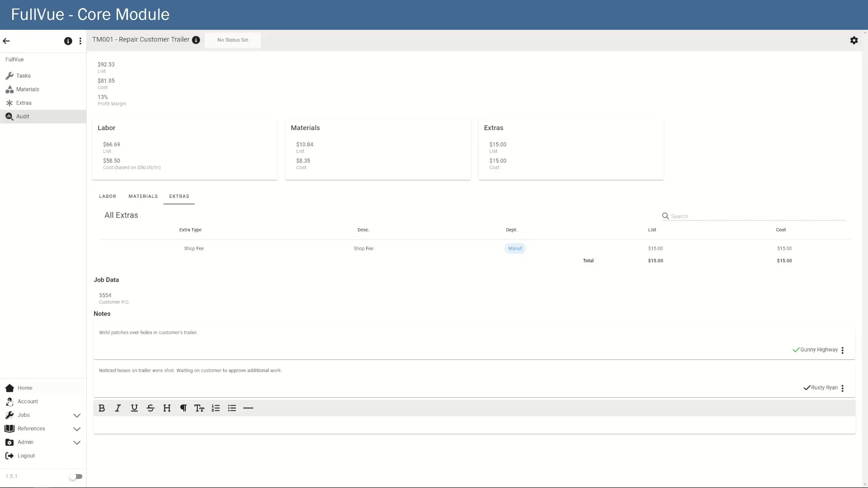Screen dimensions: 868x488
Task: Click the search magnifier icon in All Extras
Action: tap(665, 216)
